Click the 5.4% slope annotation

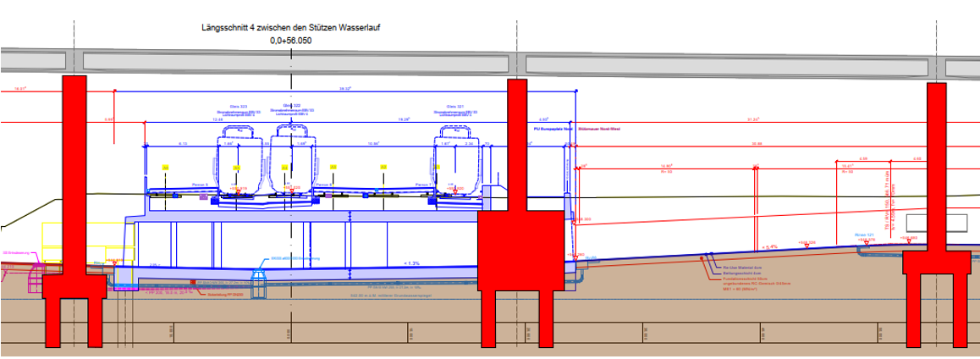point(769,246)
